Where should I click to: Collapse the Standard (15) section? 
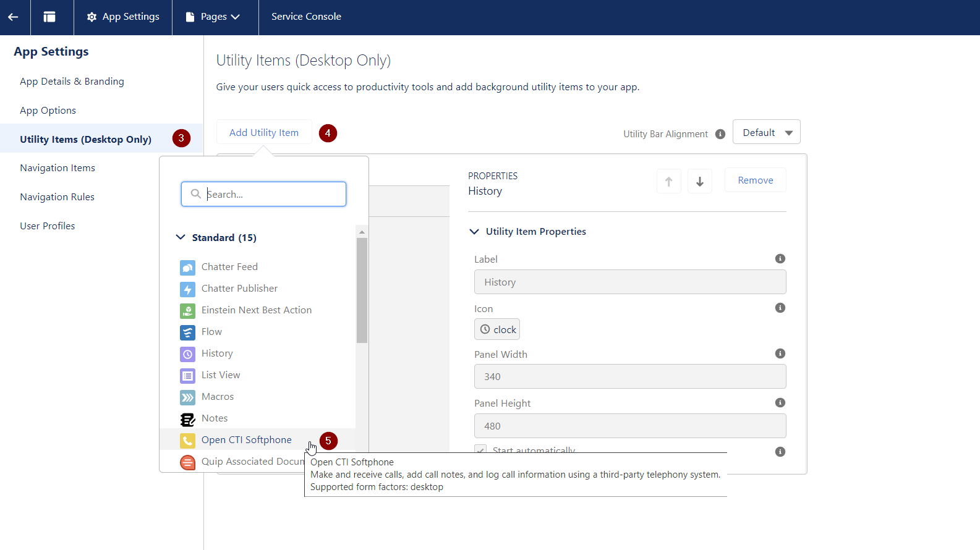click(181, 237)
